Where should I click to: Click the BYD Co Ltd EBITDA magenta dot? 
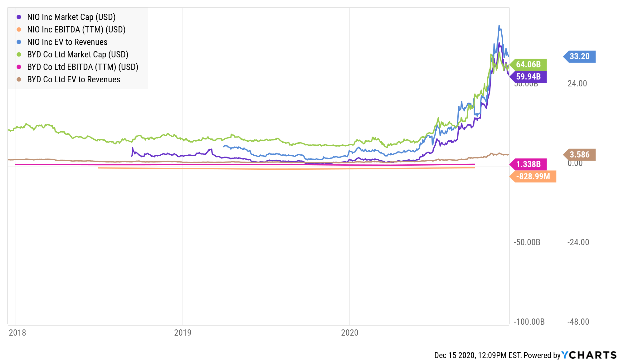click(19, 67)
